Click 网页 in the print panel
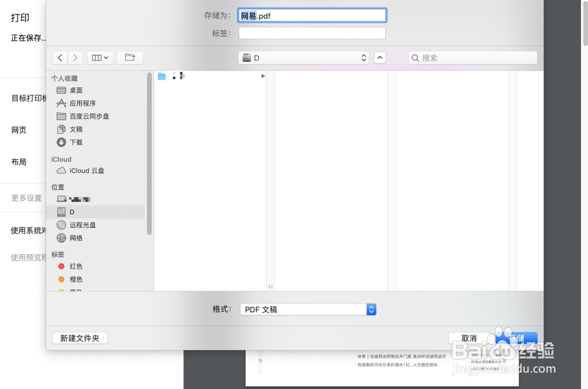This screenshot has height=389, width=588. coord(19,130)
